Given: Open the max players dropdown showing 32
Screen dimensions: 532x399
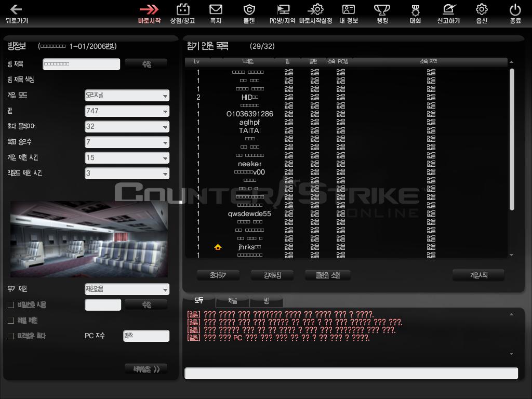Looking at the screenshot, I should pos(127,127).
